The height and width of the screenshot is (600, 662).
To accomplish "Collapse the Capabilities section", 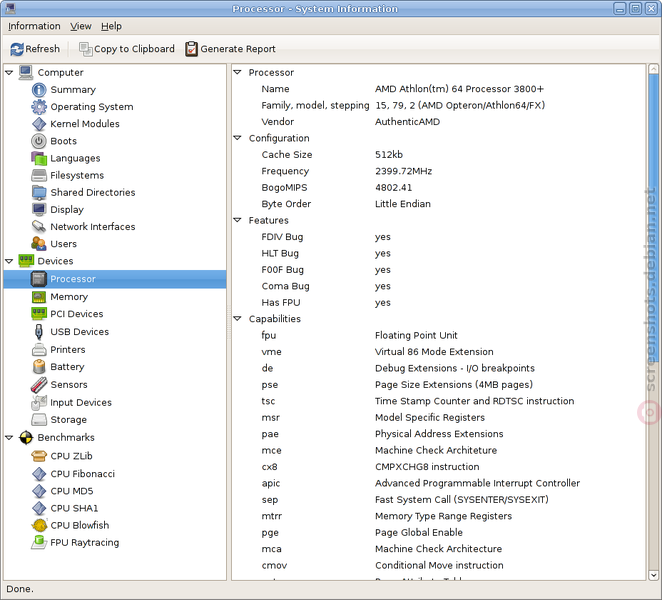I will click(x=237, y=318).
